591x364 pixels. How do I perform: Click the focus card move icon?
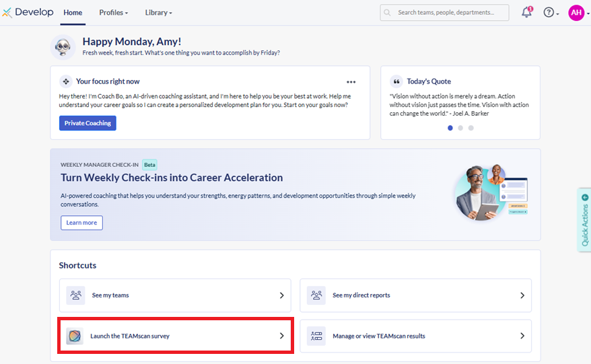click(x=66, y=81)
